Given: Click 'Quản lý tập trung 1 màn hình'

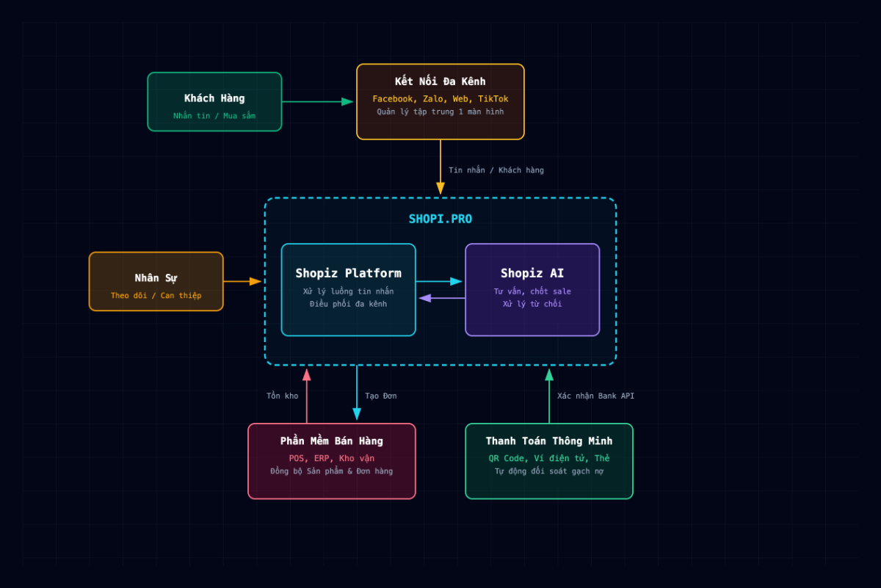Looking at the screenshot, I should (440, 112).
